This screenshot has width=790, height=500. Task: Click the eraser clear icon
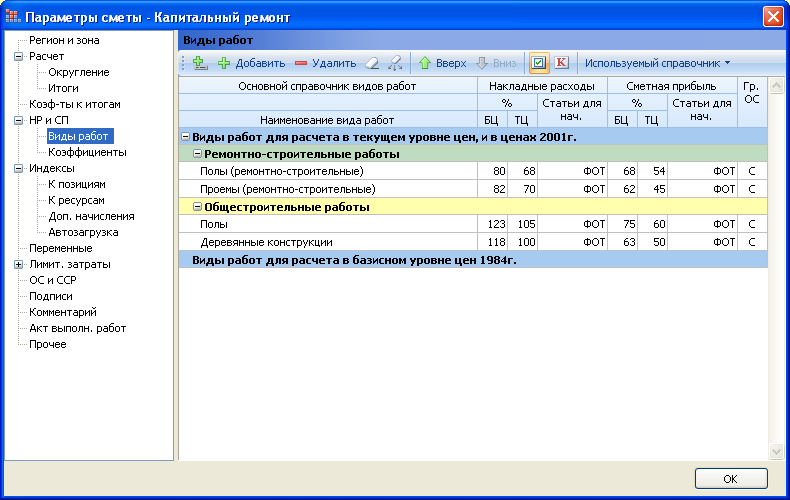[x=372, y=63]
